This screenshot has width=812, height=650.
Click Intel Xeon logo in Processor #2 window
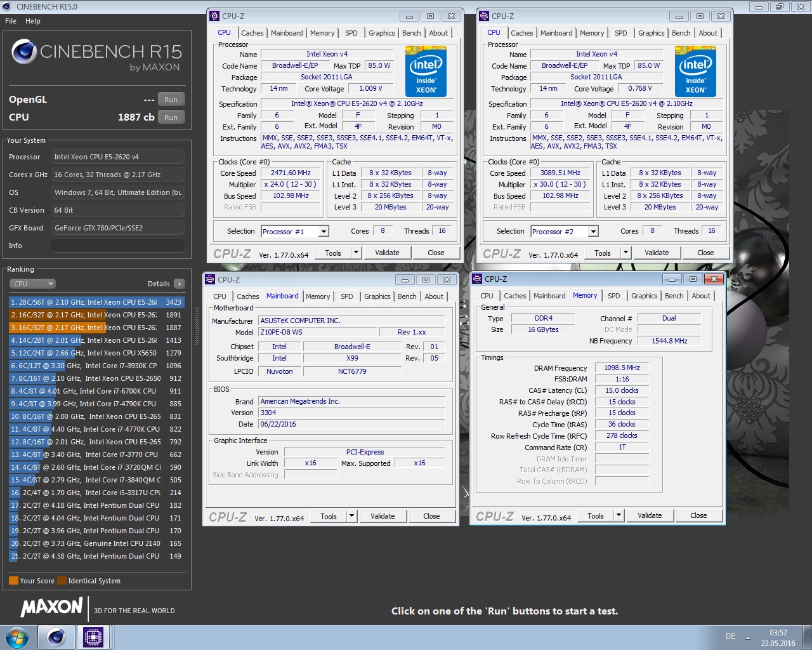(695, 71)
